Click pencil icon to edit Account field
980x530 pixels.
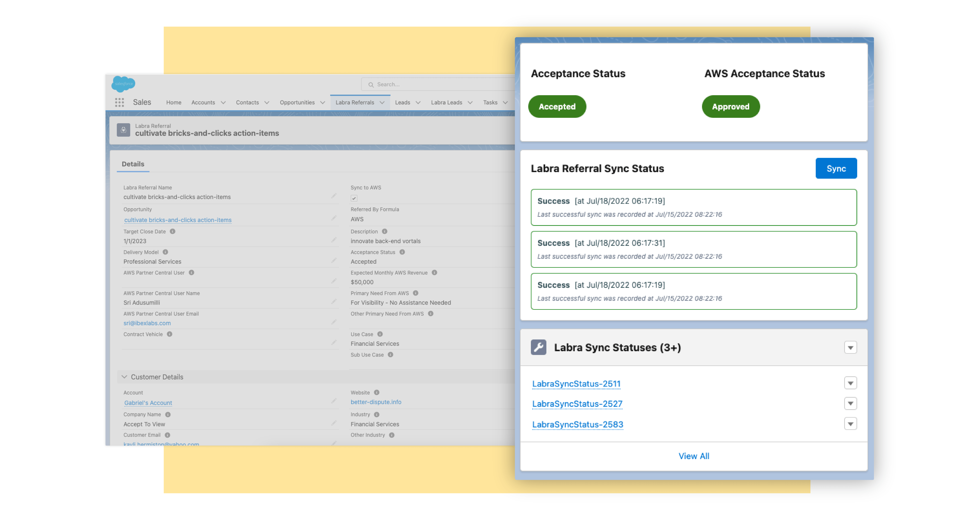pos(334,401)
